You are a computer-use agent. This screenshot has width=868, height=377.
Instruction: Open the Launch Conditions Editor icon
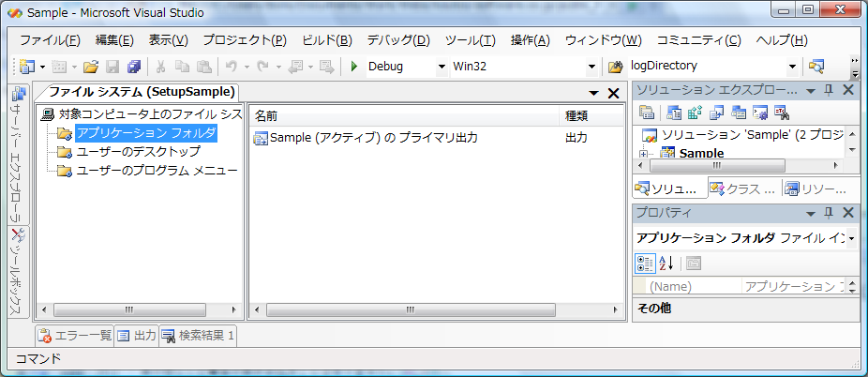pyautogui.click(x=781, y=113)
